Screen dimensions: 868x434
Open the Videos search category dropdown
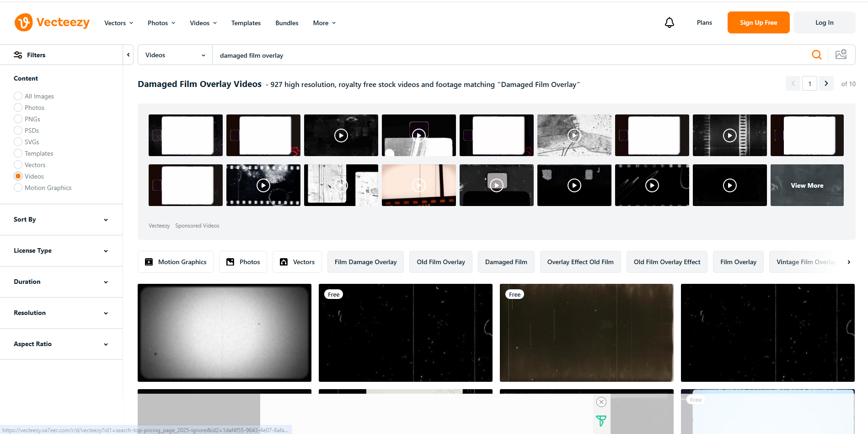coord(174,54)
